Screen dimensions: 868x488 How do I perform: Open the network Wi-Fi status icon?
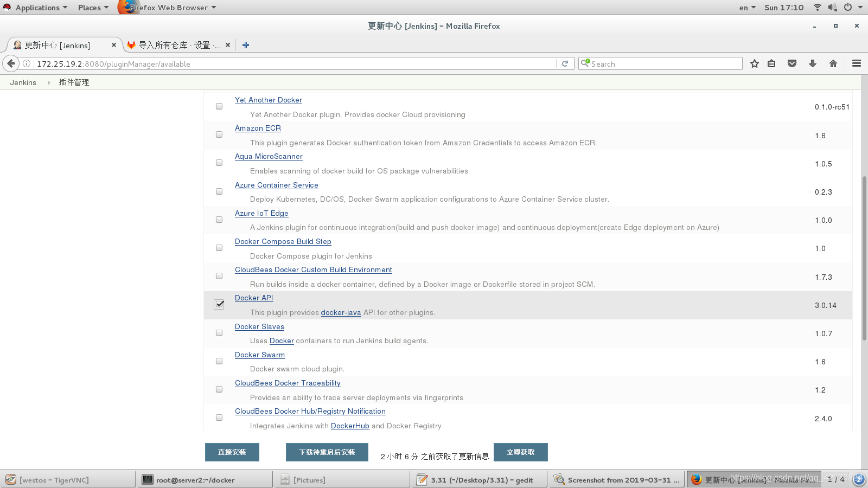tap(817, 7)
